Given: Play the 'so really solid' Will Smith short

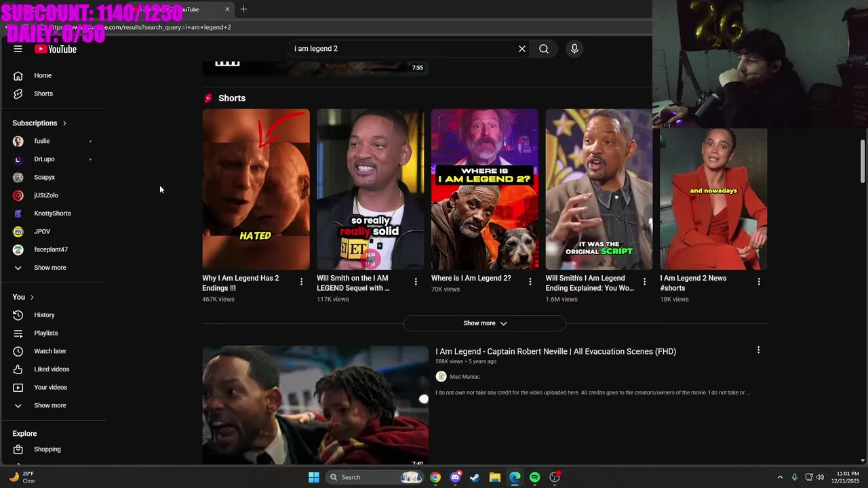Looking at the screenshot, I should click(x=370, y=189).
